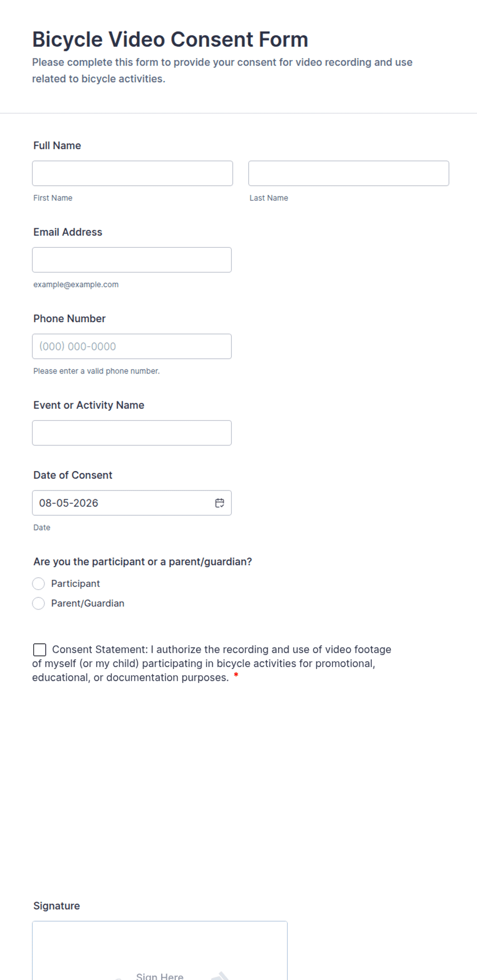Click the date text 08-05-2026
Screen dimensions: 477x980
point(69,503)
